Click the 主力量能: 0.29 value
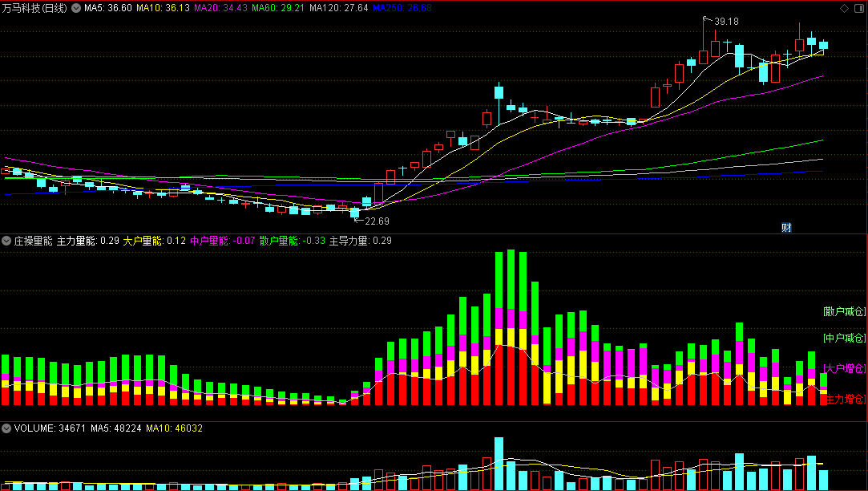 coord(88,241)
